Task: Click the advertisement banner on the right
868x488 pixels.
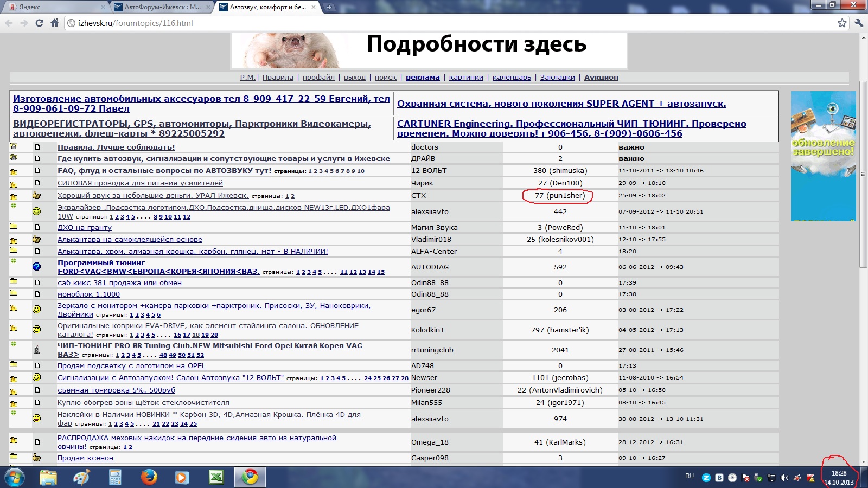Action: coord(823,156)
